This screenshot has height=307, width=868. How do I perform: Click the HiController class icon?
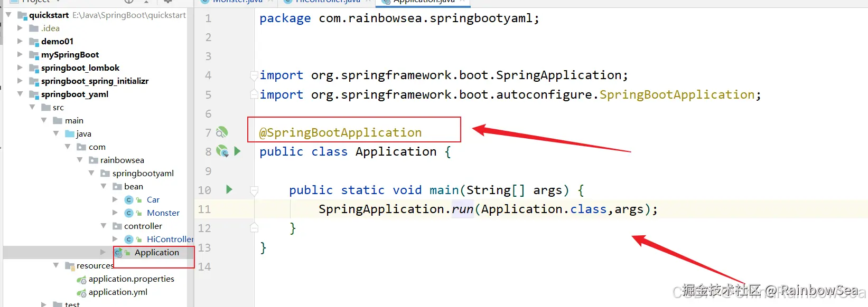click(128, 239)
